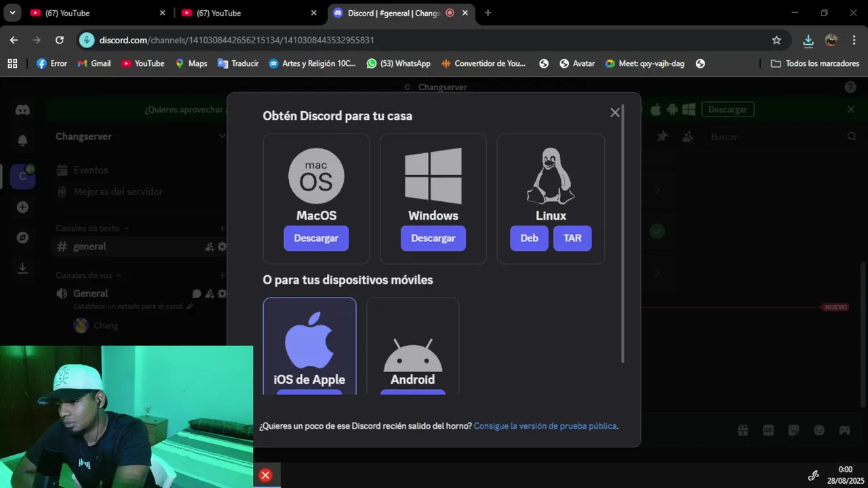Open the GIF picker
The height and width of the screenshot is (488, 868).
pyautogui.click(x=768, y=430)
